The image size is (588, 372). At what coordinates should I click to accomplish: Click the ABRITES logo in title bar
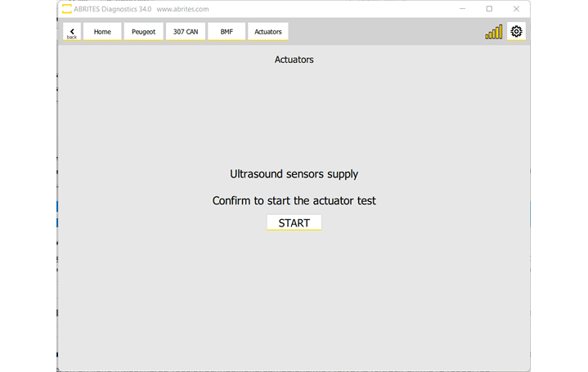(66, 9)
